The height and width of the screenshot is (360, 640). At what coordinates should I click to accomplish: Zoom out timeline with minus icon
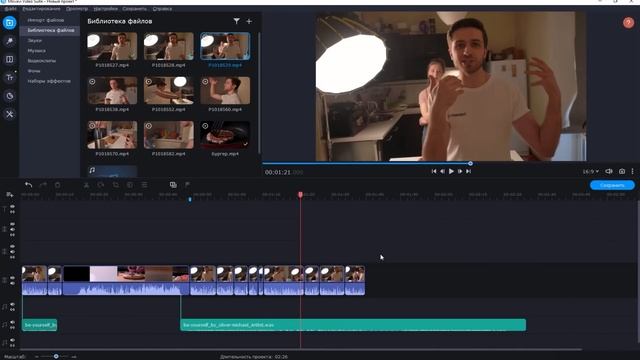tap(37, 357)
